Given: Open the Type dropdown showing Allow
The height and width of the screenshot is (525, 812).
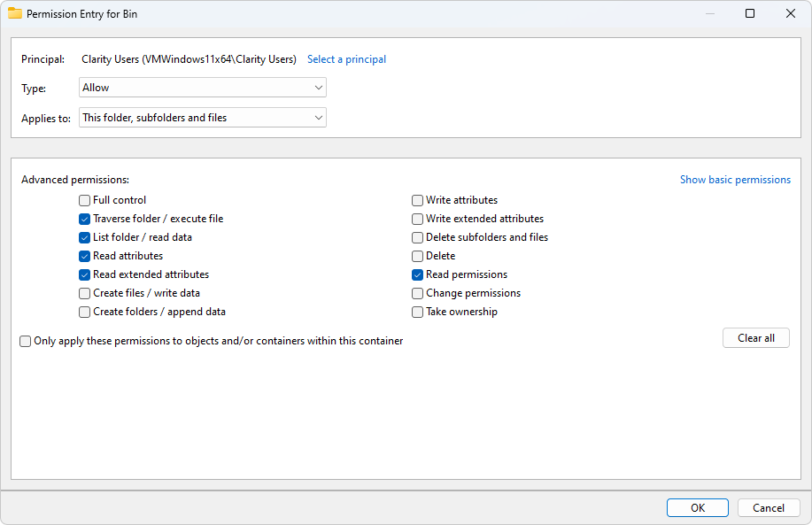Looking at the screenshot, I should (203, 88).
